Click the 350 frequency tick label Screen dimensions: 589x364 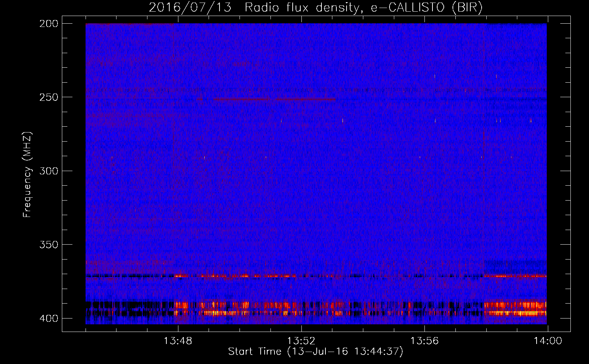tap(48, 244)
